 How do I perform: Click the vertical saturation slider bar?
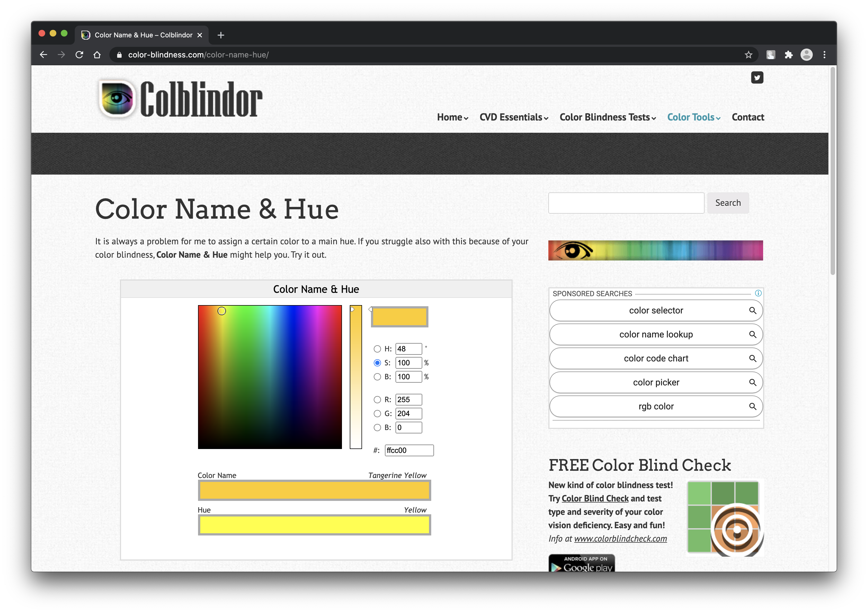(356, 377)
